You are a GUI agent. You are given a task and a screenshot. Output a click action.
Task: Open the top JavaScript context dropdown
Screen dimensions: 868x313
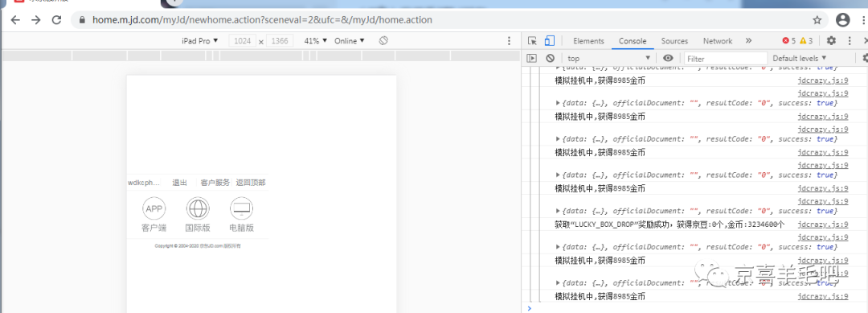tap(608, 58)
